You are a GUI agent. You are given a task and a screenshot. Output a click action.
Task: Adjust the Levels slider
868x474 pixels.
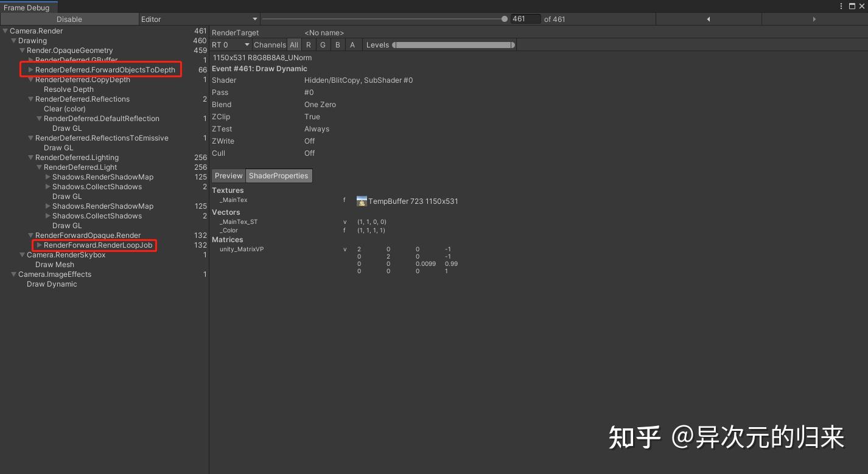point(453,44)
